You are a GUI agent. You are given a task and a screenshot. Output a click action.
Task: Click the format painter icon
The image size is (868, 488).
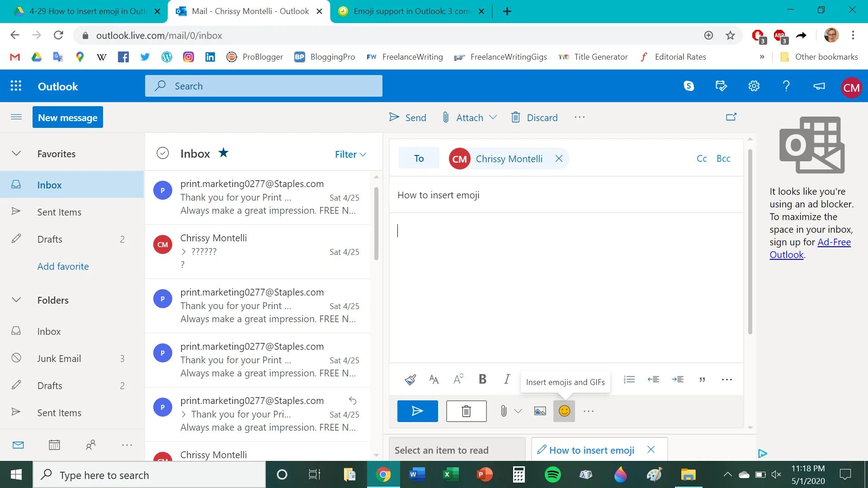410,380
